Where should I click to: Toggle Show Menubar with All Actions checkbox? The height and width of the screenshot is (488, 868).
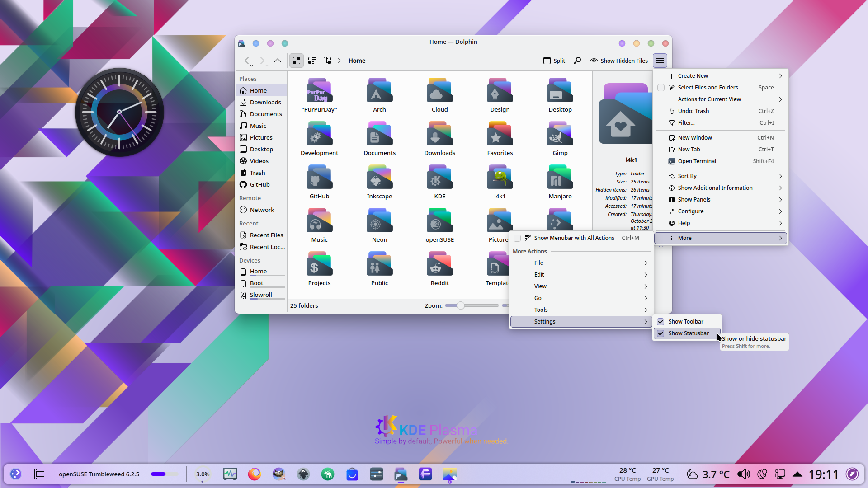pyautogui.click(x=517, y=238)
